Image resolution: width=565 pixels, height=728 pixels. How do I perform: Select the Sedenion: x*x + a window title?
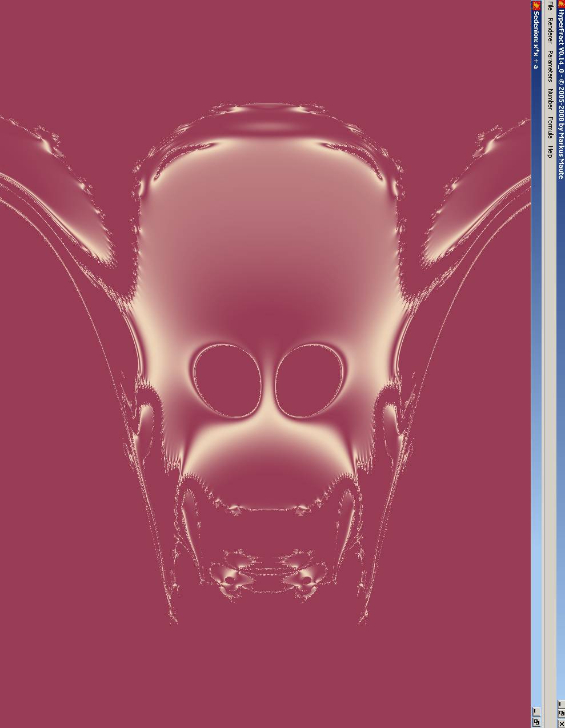click(536, 40)
